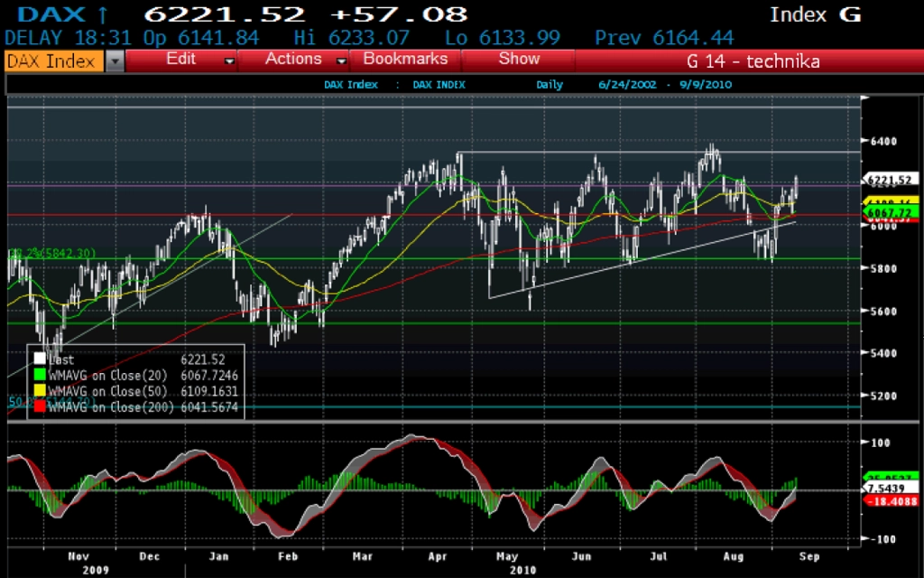Image resolution: width=924 pixels, height=578 pixels.
Task: Click the 9/9/2010 end date field
Action: click(706, 84)
